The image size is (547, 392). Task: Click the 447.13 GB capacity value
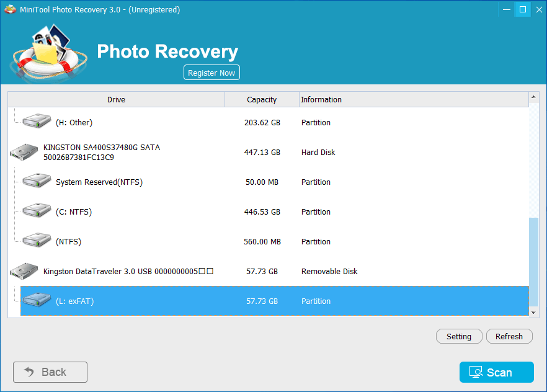click(x=262, y=153)
